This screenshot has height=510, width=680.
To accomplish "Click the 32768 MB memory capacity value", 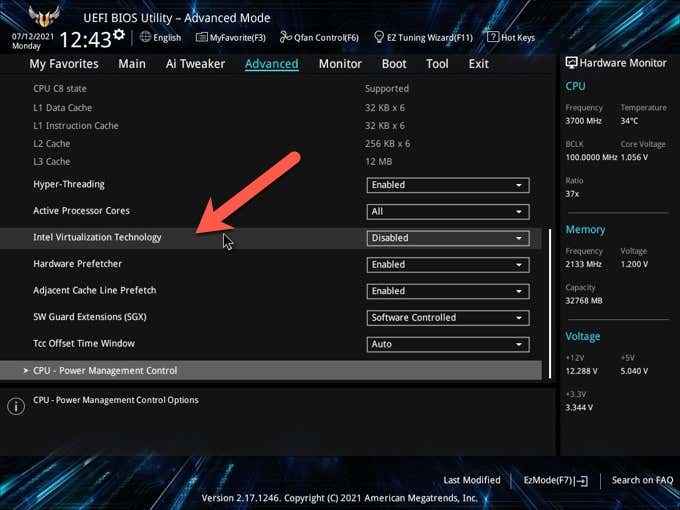I will (x=584, y=301).
